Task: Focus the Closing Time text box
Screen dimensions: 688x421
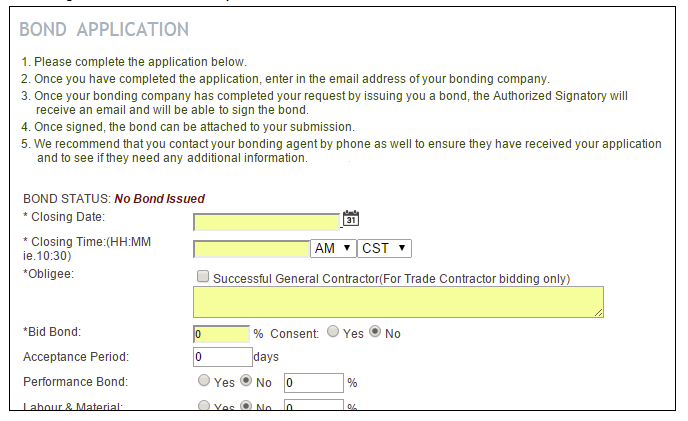Action: [252, 249]
